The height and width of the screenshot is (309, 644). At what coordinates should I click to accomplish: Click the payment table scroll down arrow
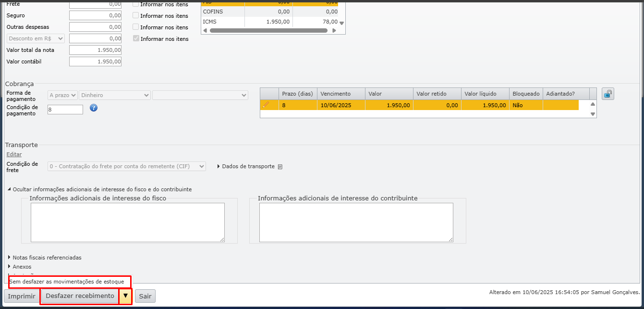(593, 114)
